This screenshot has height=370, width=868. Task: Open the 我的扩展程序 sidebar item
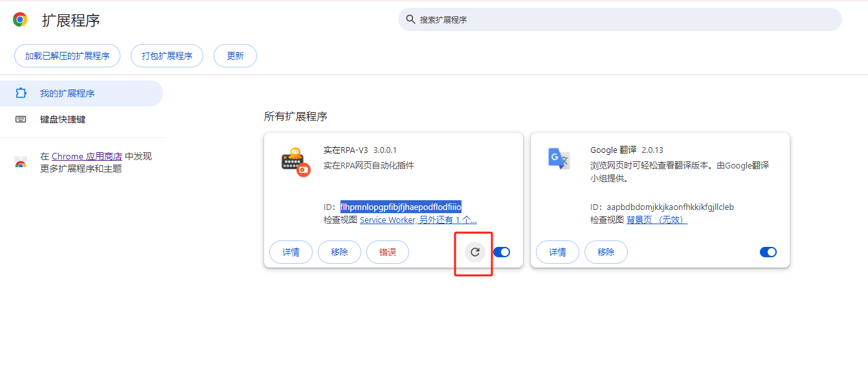[67, 93]
